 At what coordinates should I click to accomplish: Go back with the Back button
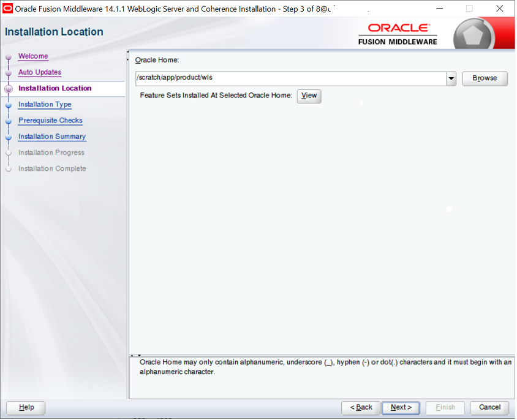pyautogui.click(x=361, y=408)
